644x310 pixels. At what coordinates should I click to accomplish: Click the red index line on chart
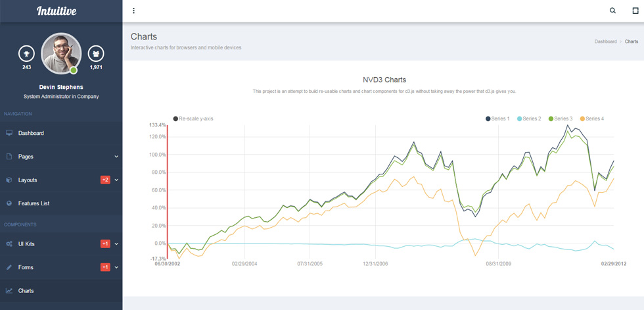click(168, 192)
